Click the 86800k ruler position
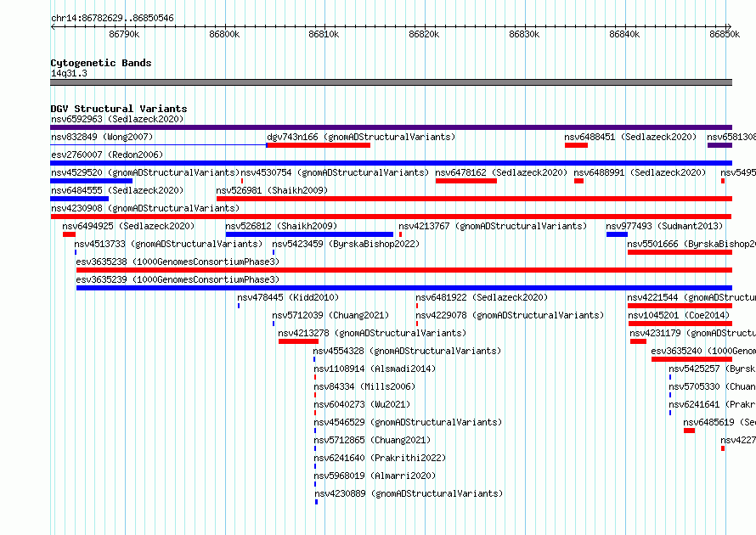Viewport: 756px width, 535px height. (225, 34)
